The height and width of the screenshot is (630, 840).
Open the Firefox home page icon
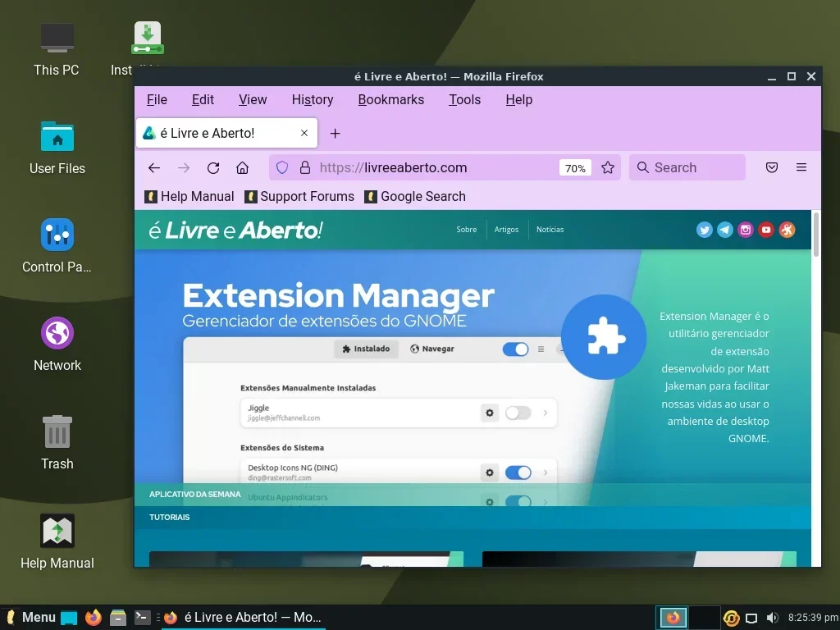[242, 167]
